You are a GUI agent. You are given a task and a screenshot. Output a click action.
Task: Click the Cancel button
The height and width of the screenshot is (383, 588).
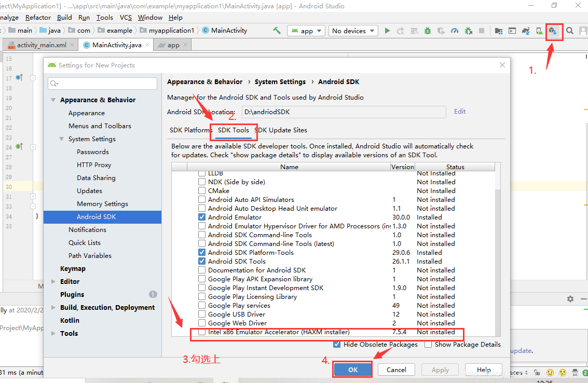pyautogui.click(x=396, y=370)
